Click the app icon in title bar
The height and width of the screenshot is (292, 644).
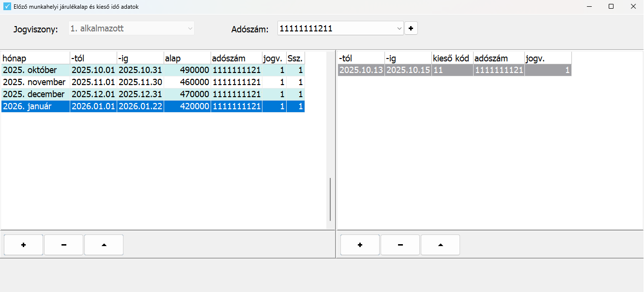tap(7, 7)
